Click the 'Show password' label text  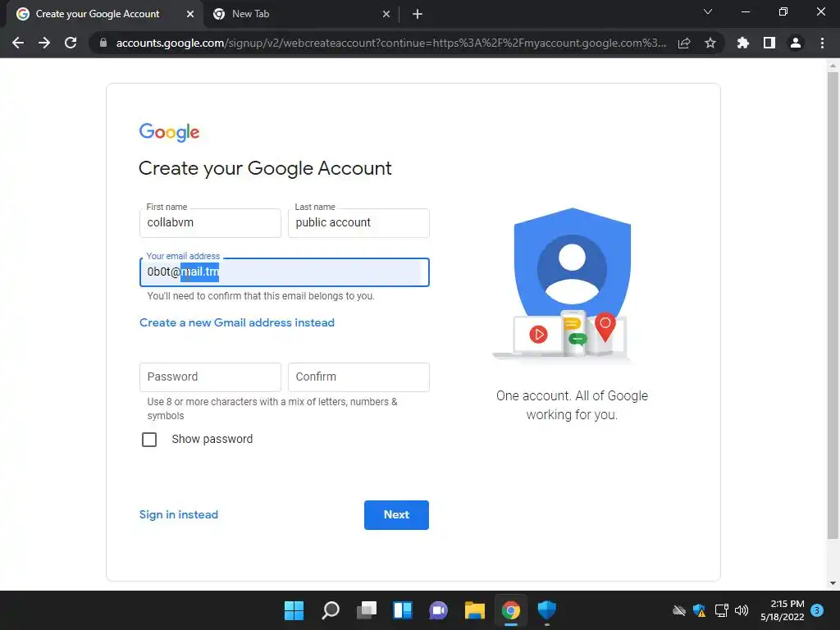point(212,440)
